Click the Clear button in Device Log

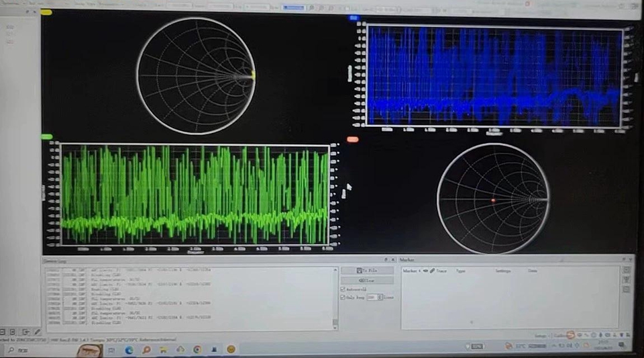[367, 280]
